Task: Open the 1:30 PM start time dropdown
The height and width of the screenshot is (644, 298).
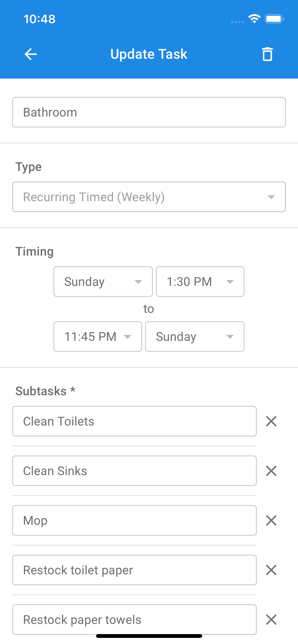Action: tap(200, 282)
